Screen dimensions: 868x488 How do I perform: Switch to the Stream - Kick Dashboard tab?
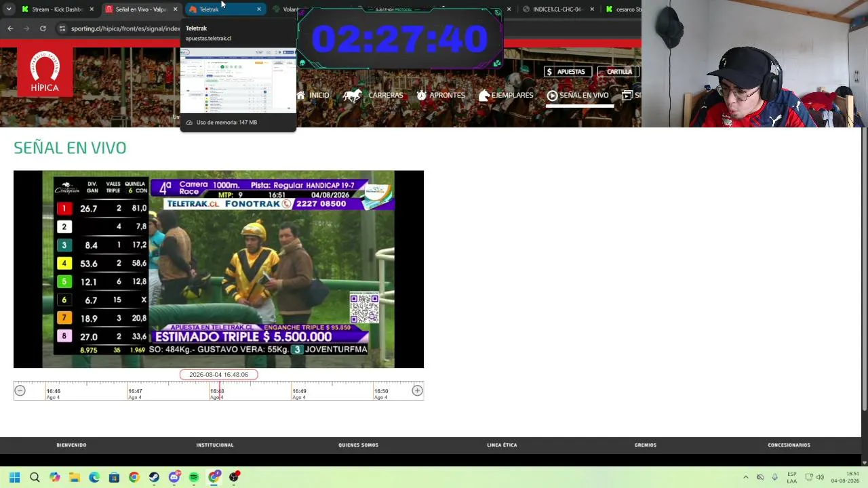coord(58,9)
